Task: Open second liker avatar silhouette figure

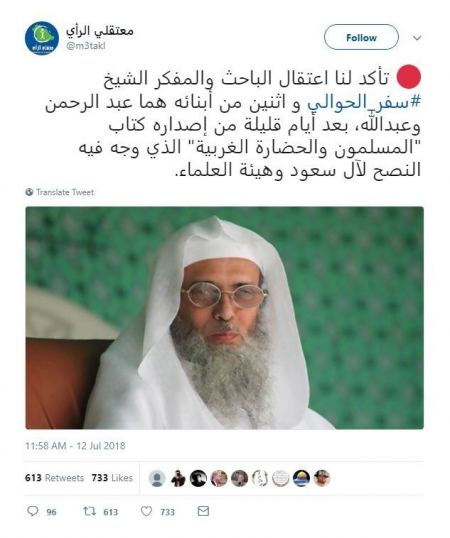Action: 178,478
